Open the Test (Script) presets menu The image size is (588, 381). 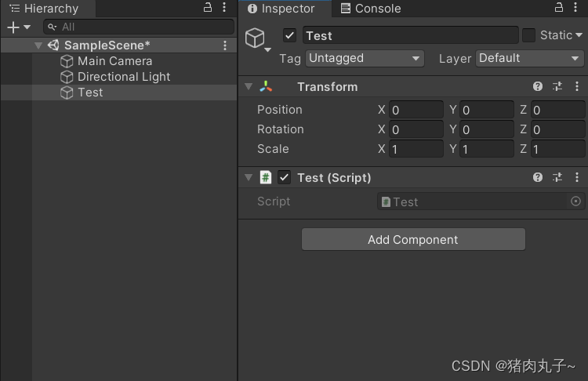tap(557, 177)
